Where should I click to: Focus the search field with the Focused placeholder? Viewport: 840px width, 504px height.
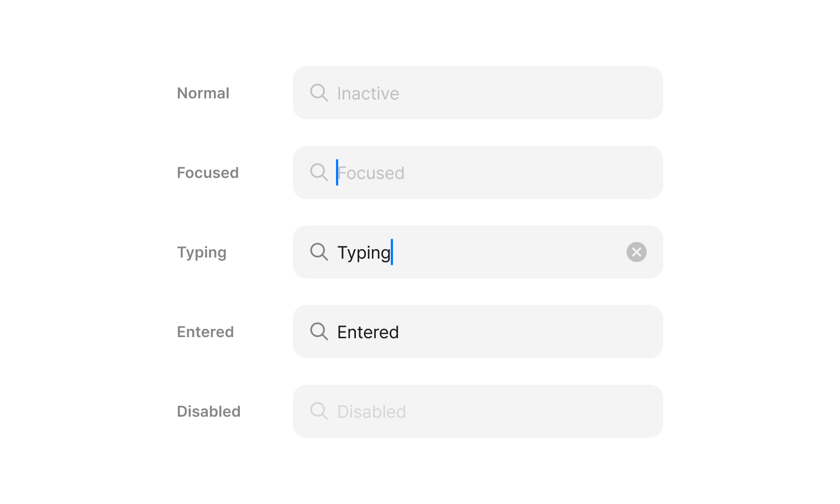coord(525,172)
